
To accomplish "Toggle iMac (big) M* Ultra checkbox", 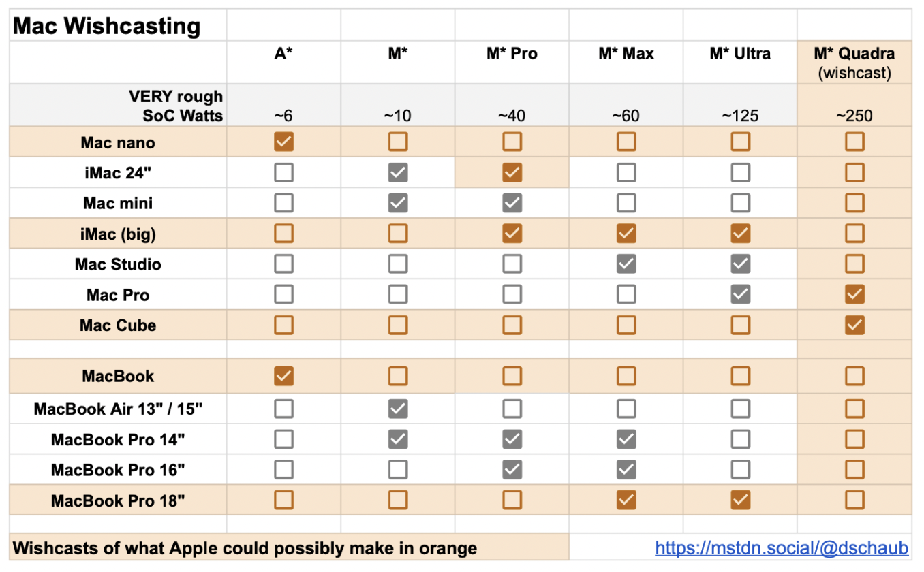I will [x=740, y=234].
